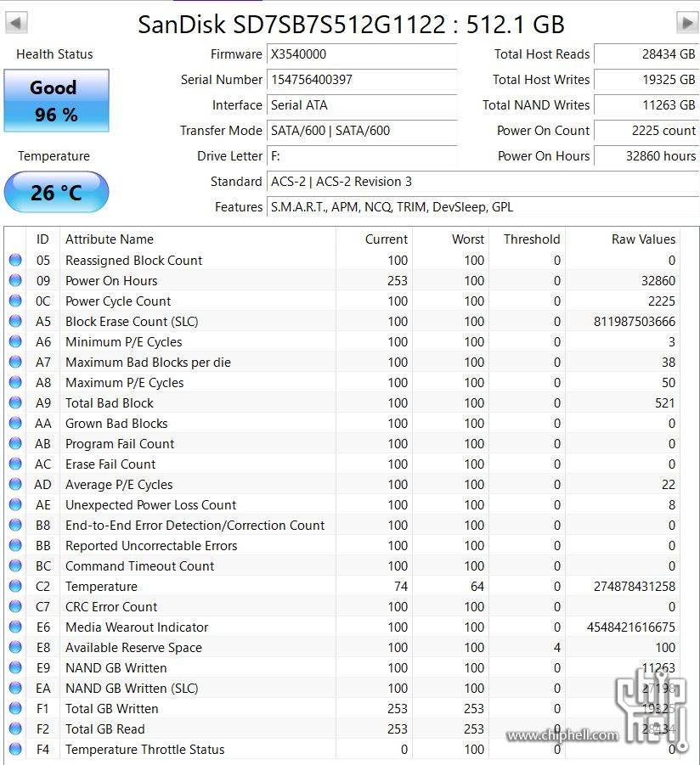Click the Power On Count value 2225 count
700x765 pixels.
[x=646, y=130]
